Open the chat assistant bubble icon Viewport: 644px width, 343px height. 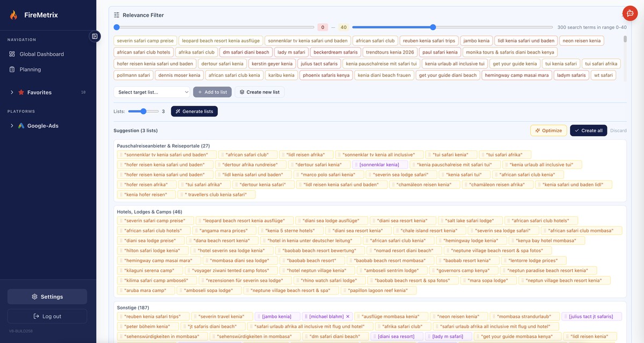(x=629, y=12)
